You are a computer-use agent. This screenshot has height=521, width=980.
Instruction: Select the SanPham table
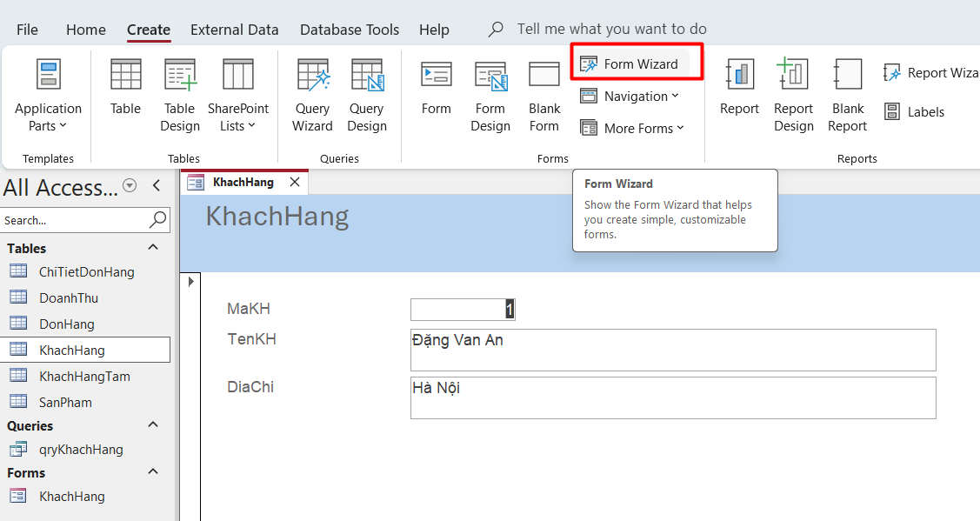tap(65, 403)
